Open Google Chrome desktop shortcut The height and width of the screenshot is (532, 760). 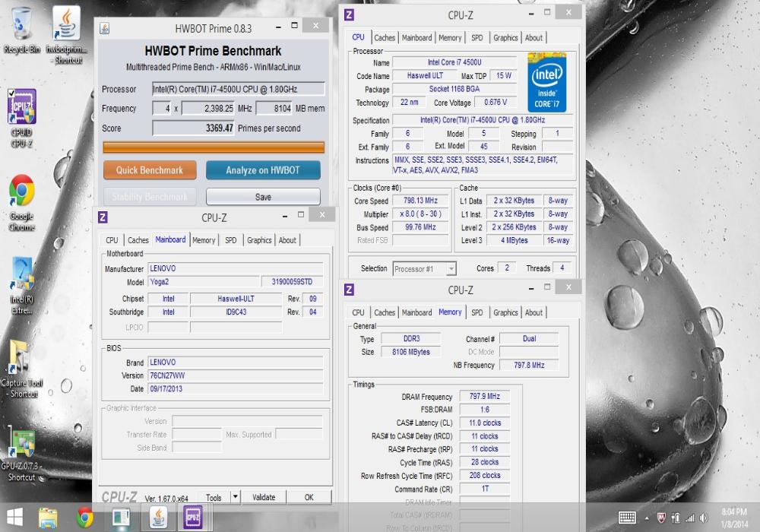coord(21,202)
